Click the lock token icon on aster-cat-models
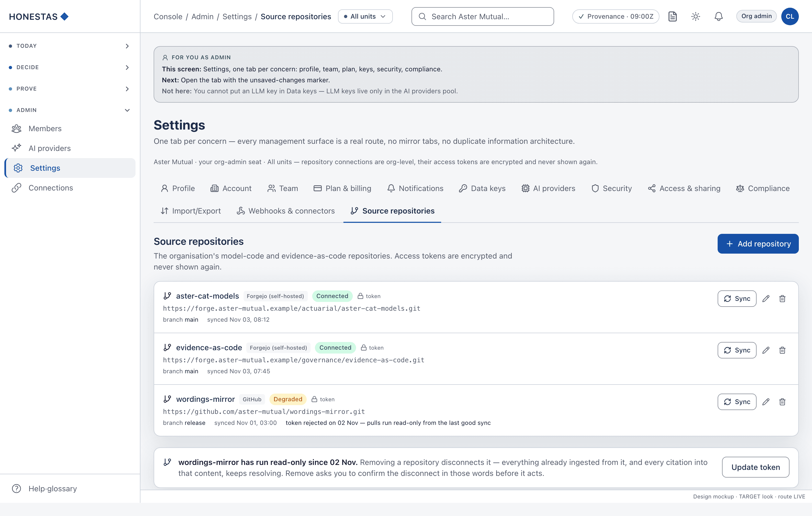This screenshot has height=516, width=812. pyautogui.click(x=360, y=296)
